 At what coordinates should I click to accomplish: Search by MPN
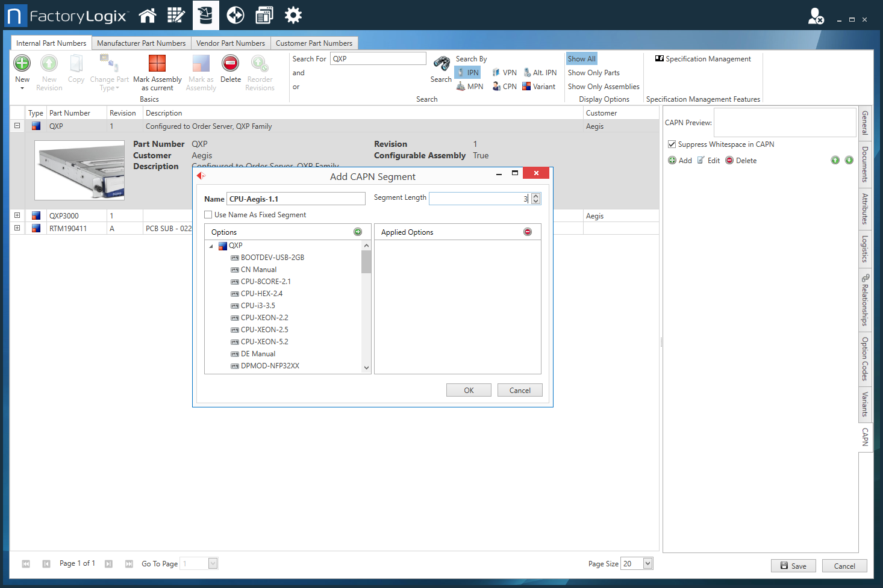pyautogui.click(x=470, y=85)
